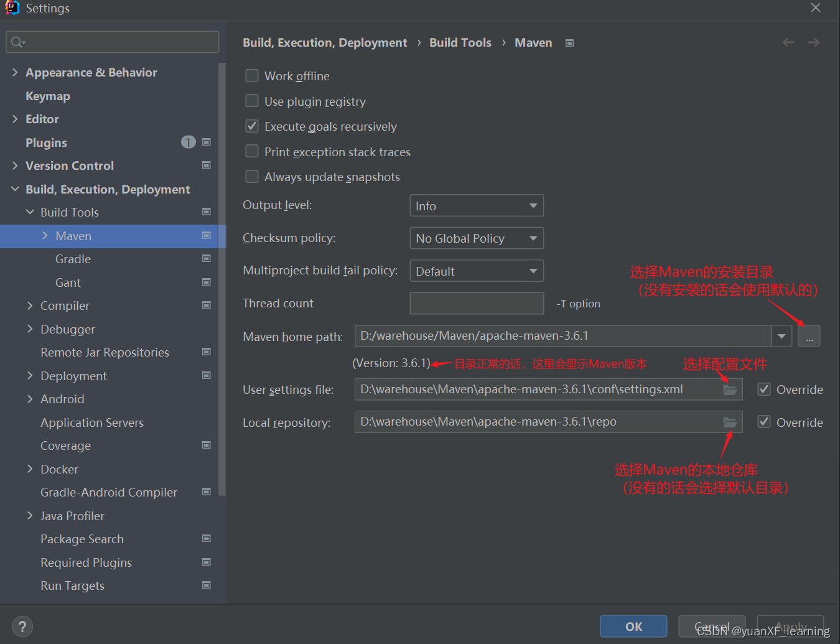Open Application Servers settings
The image size is (840, 644).
point(92,422)
